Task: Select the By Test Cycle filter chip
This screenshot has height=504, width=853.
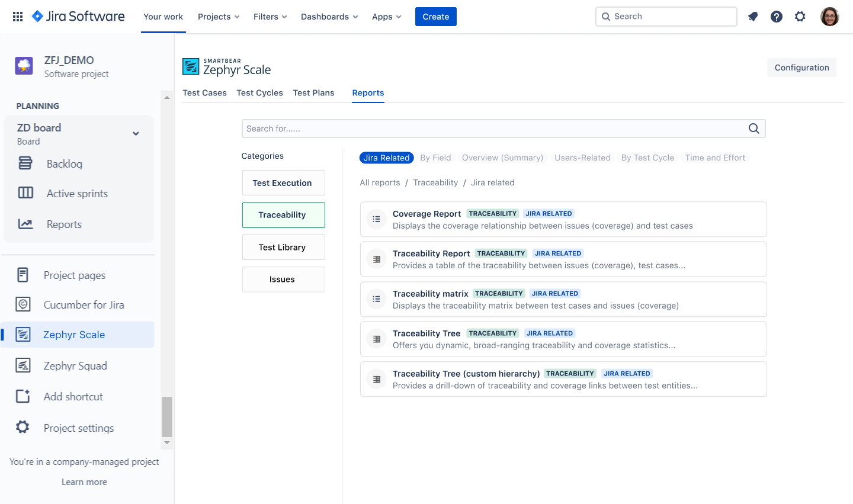Action: point(647,158)
